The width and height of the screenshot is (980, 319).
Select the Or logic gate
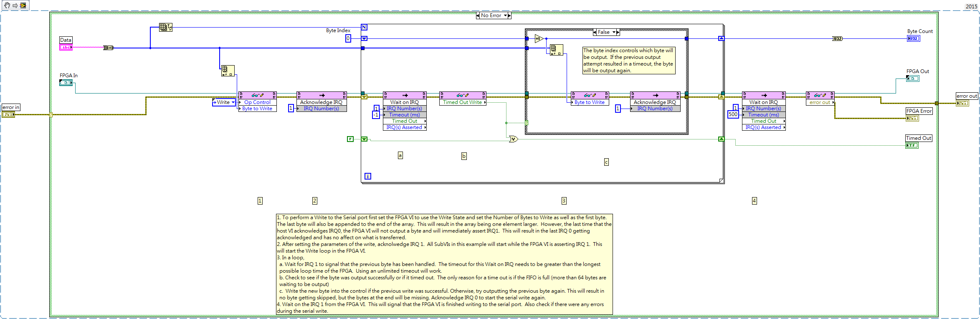[x=514, y=139]
